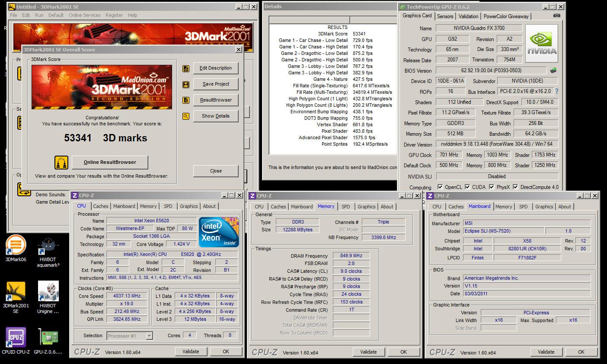607x364 pixels.
Task: Click the CPU-Z CPU window title icon
Action: (75, 195)
